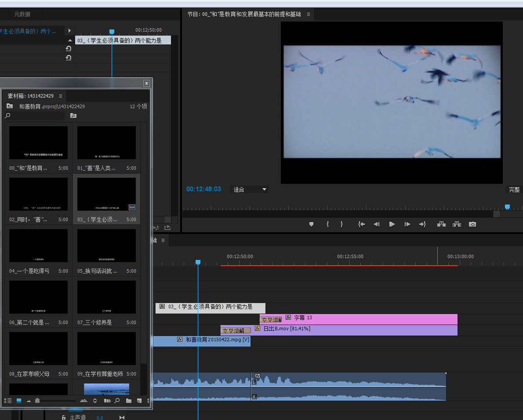Mark Out point in Program monitor
Viewport: 523px width, 420px height.
pyautogui.click(x=341, y=224)
